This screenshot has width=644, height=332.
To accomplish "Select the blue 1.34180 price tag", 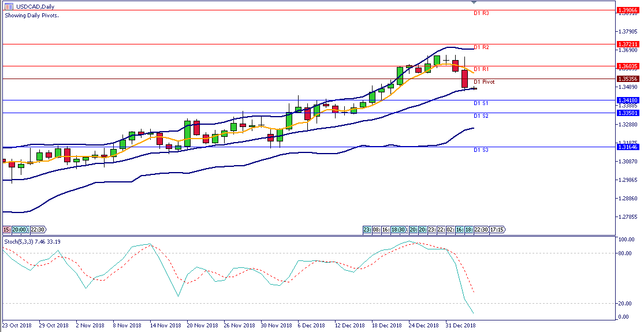I will (627, 100).
